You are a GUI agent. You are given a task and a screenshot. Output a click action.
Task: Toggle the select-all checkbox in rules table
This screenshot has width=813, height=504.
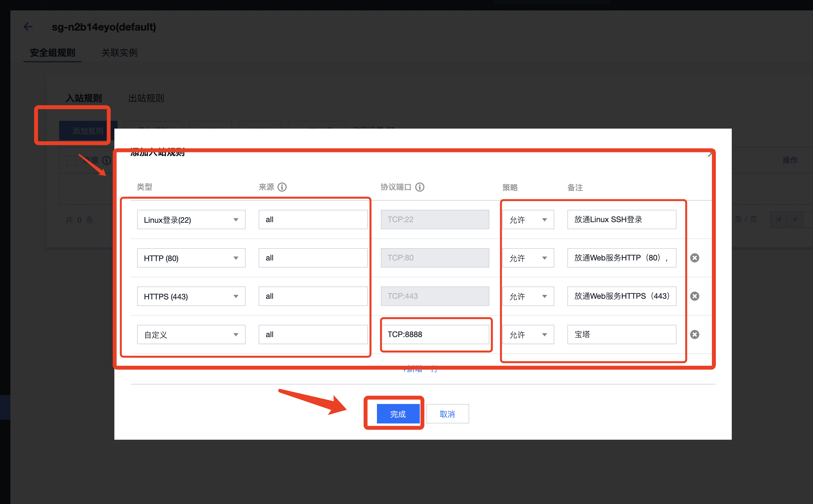click(71, 160)
